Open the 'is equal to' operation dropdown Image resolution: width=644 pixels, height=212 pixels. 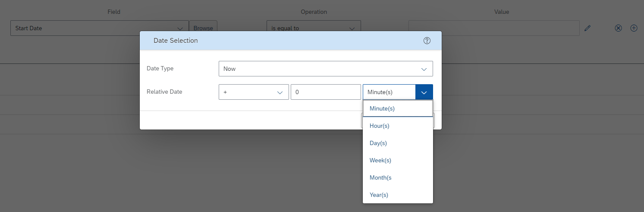(x=314, y=28)
